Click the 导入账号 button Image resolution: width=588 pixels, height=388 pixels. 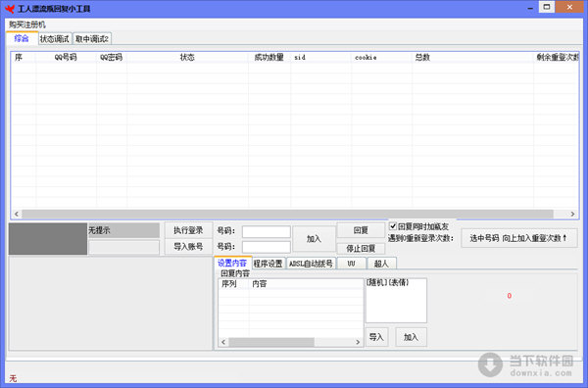coord(188,247)
